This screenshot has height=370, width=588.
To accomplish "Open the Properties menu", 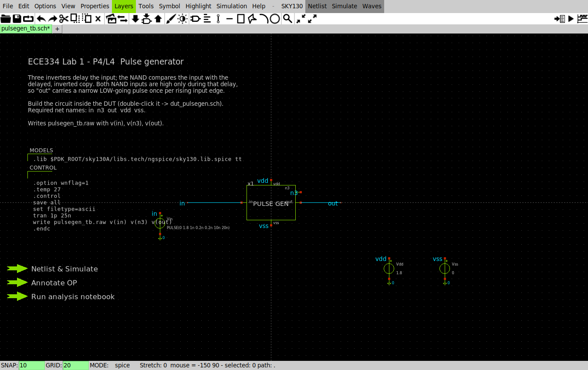I will (95, 6).
